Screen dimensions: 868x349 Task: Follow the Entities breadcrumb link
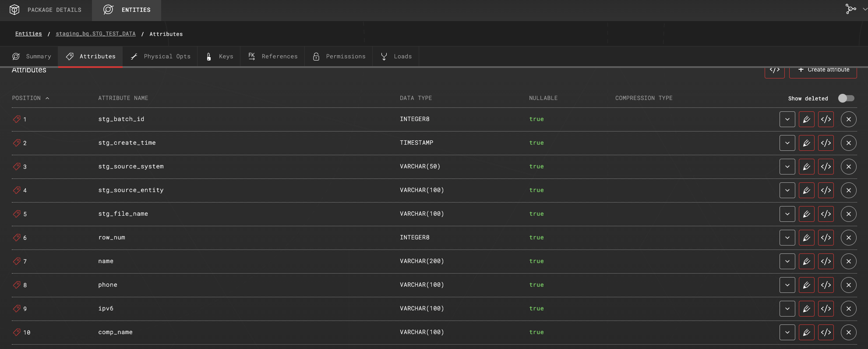pyautogui.click(x=28, y=34)
